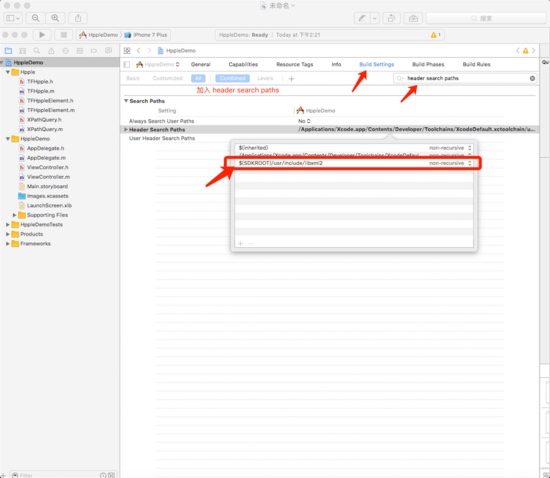Click the Run play button
The image size is (550, 478).
click(x=42, y=35)
